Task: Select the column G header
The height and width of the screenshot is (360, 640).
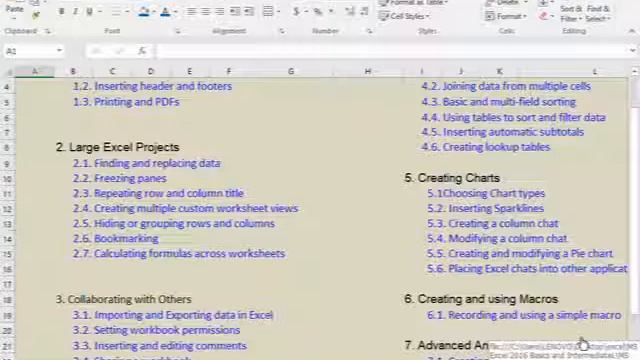Action: pos(291,71)
